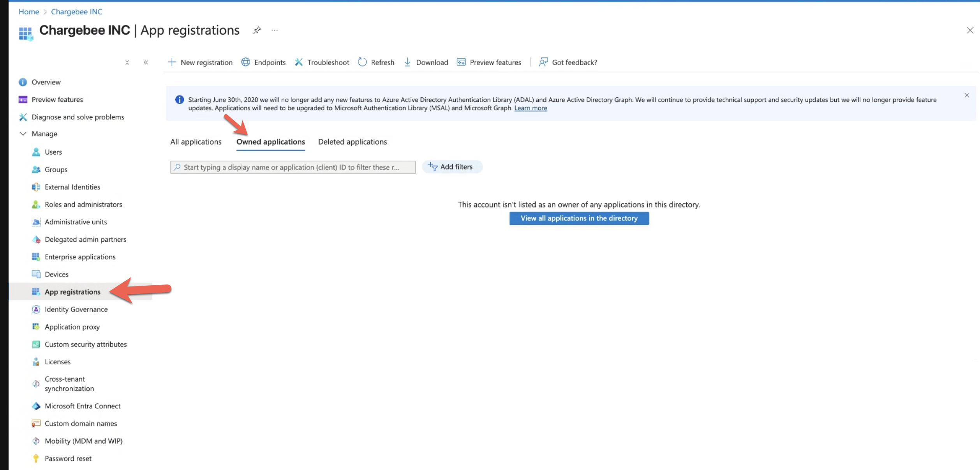Switch to Deleted applications tab
Viewport: 980px width, 470px height.
click(x=352, y=142)
